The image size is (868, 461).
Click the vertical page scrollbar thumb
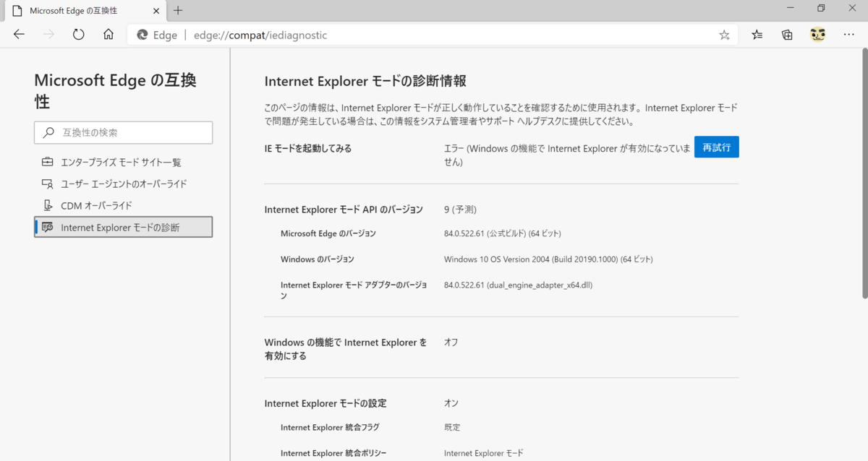pyautogui.click(x=864, y=173)
